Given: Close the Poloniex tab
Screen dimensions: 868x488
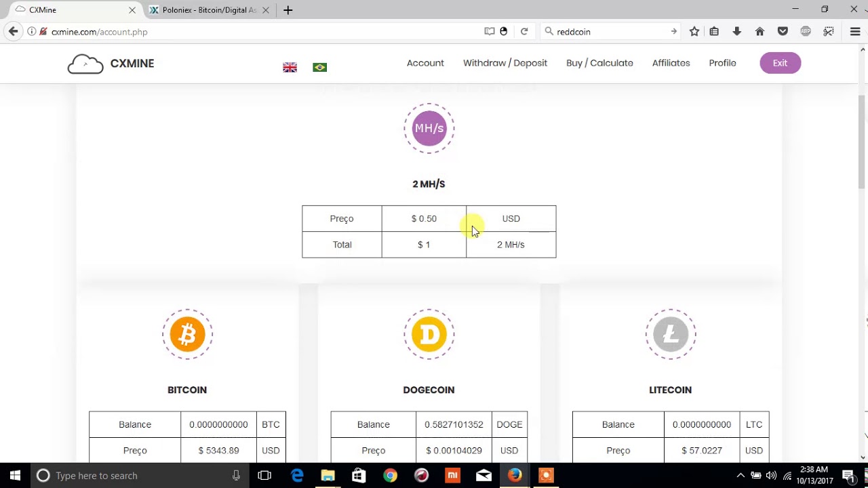Looking at the screenshot, I should coord(266,10).
